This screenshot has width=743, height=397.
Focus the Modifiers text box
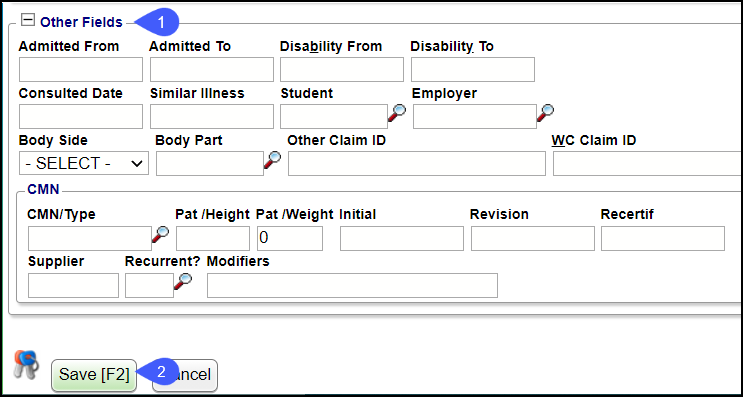coord(353,285)
